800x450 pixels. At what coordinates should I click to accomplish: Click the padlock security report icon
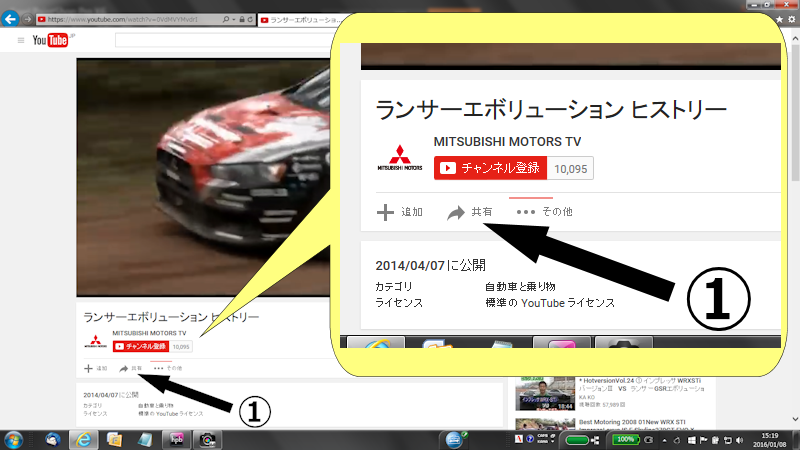242,19
